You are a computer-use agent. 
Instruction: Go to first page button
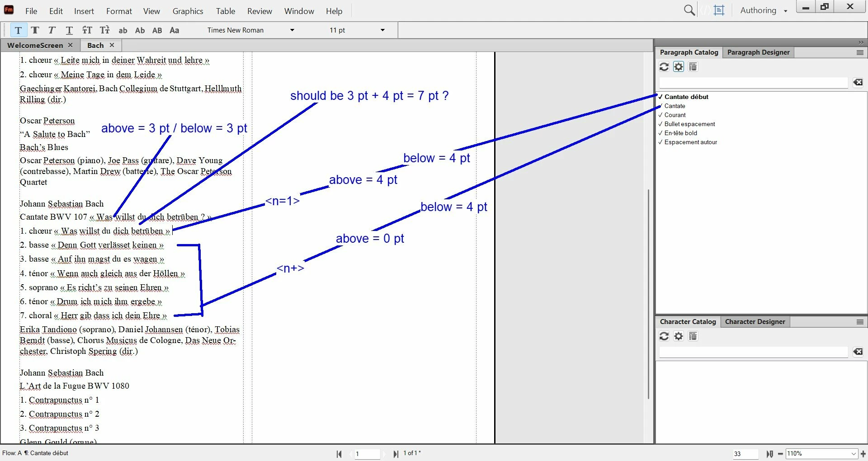(339, 454)
